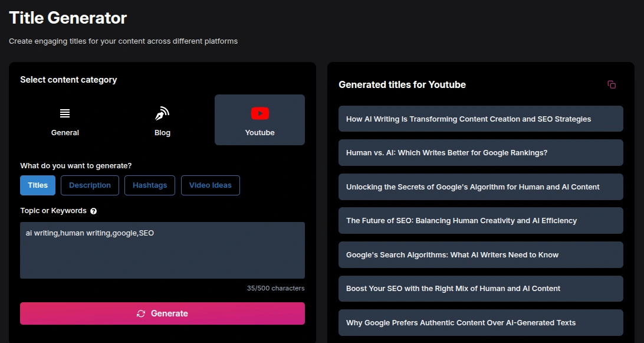The image size is (644, 343).
Task: Click the Blog category card
Action: 162,120
